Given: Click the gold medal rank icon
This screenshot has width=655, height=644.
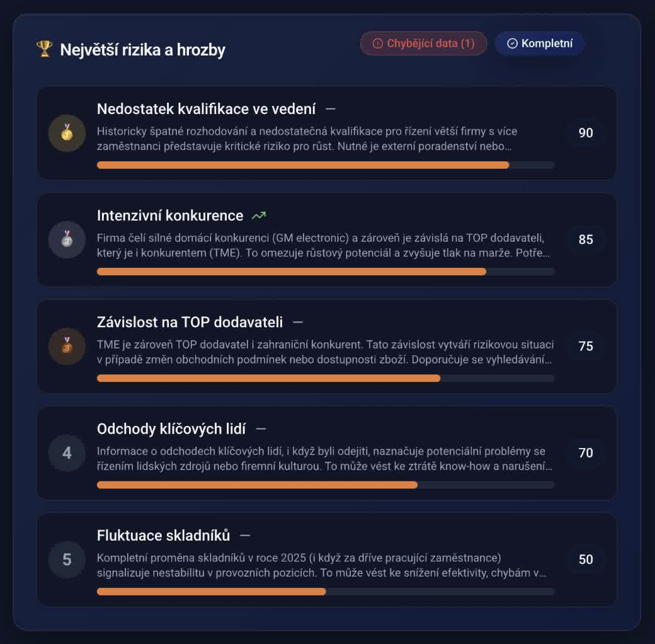Looking at the screenshot, I should point(67,133).
